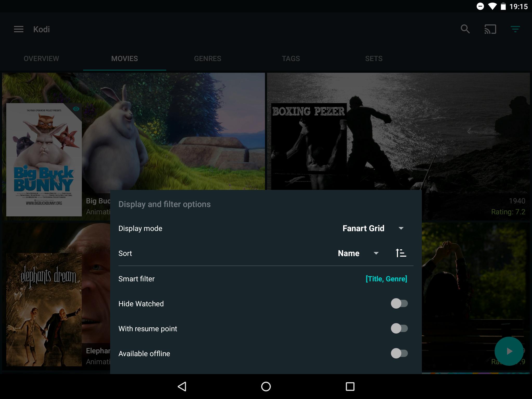Open Boxing Pezer movie poster
The image size is (532, 399).
point(309,147)
